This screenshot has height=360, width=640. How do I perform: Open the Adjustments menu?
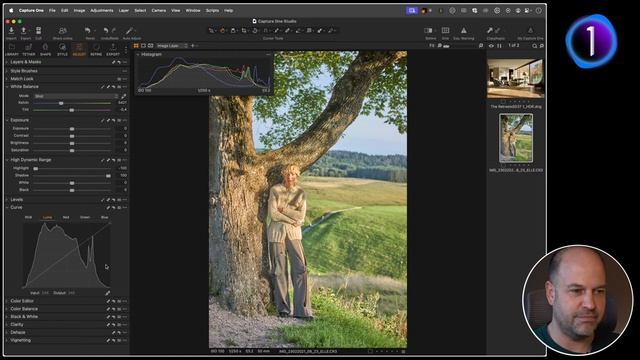[102, 11]
